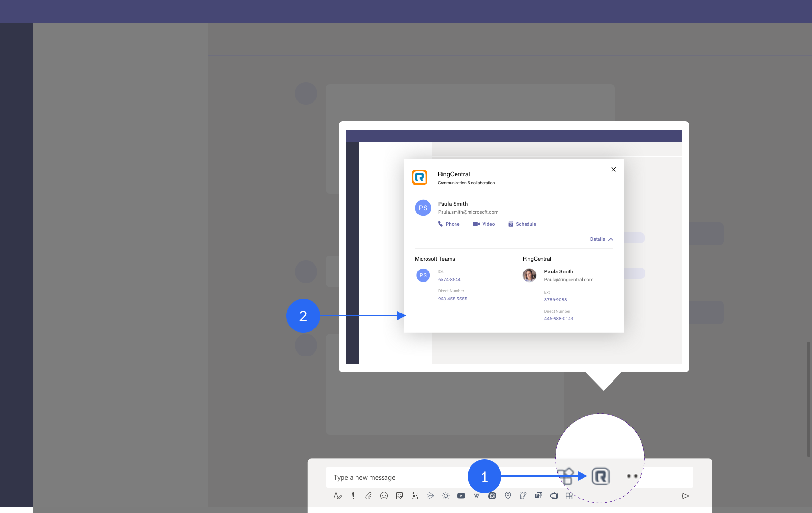Viewport: 812px width, 513px height.
Task: Click the megaphone-shaped icon in compose toolbar
Action: coord(554,496)
